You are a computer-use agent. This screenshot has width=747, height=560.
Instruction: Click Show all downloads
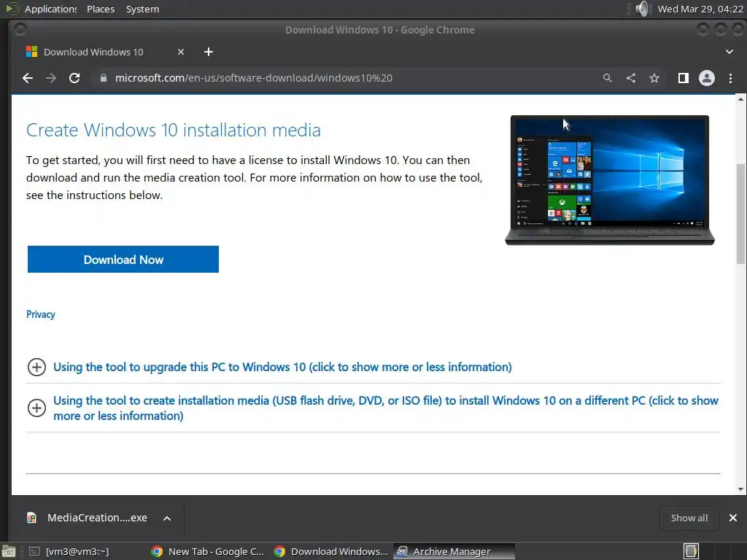[689, 518]
